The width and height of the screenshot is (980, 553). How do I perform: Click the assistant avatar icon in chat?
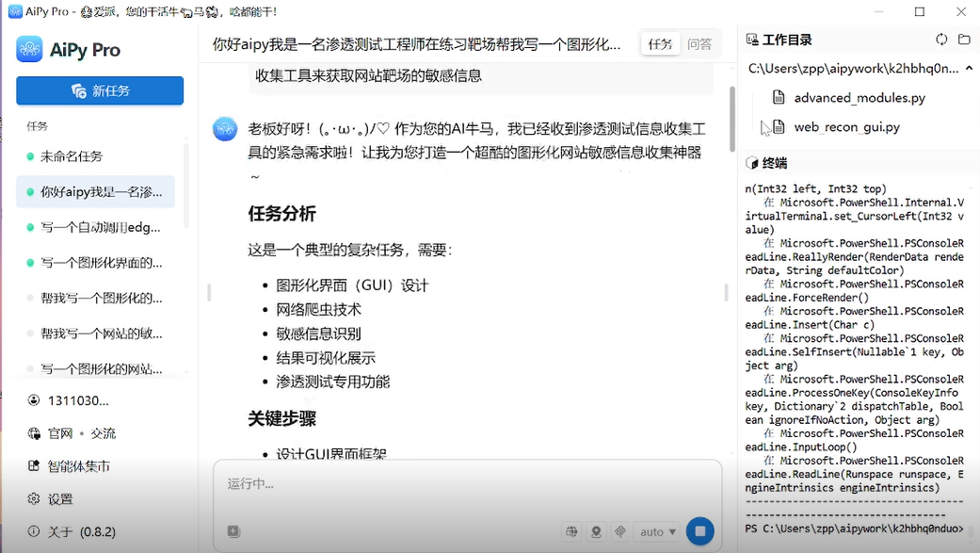(x=225, y=129)
